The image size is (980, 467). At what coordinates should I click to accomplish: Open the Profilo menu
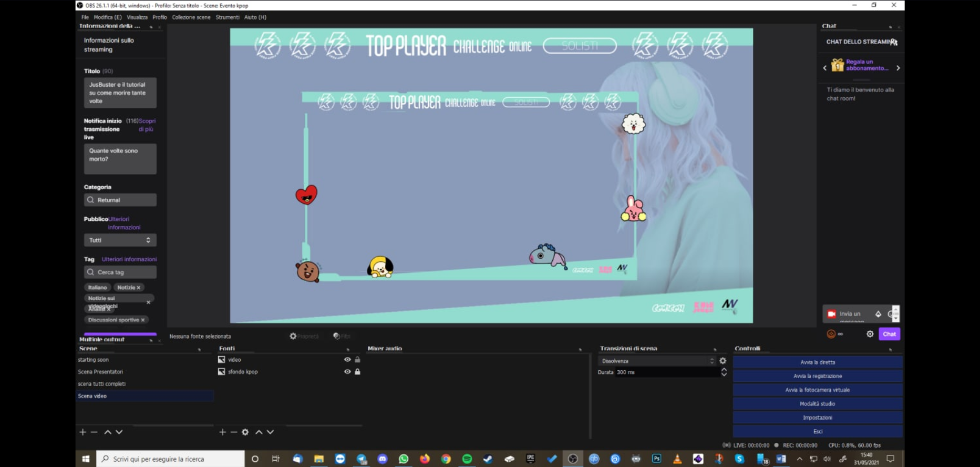160,17
